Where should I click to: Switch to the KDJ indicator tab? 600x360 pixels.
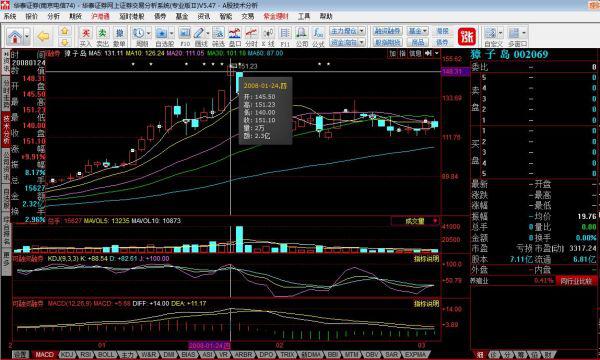pos(67,355)
